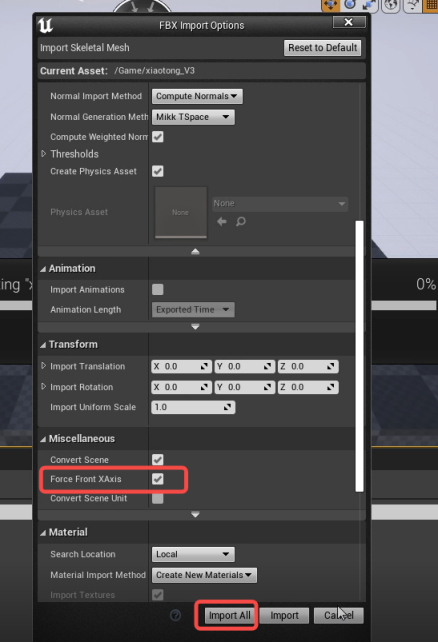438x643 pixels.
Task: Enable Convert Scene Unit checkbox
Action: pos(158,498)
